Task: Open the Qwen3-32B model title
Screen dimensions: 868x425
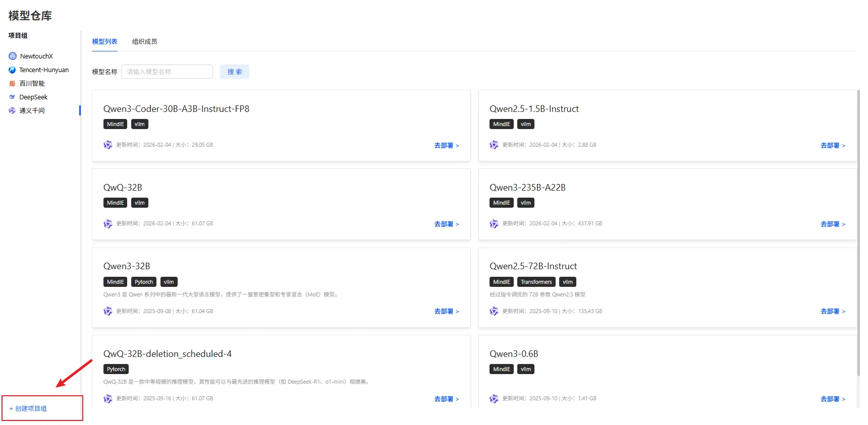Action: (127, 266)
